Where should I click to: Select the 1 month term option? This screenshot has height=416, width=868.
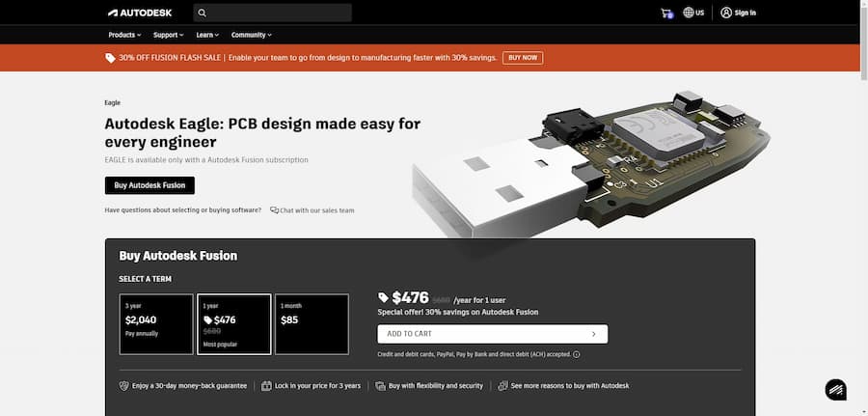point(312,324)
